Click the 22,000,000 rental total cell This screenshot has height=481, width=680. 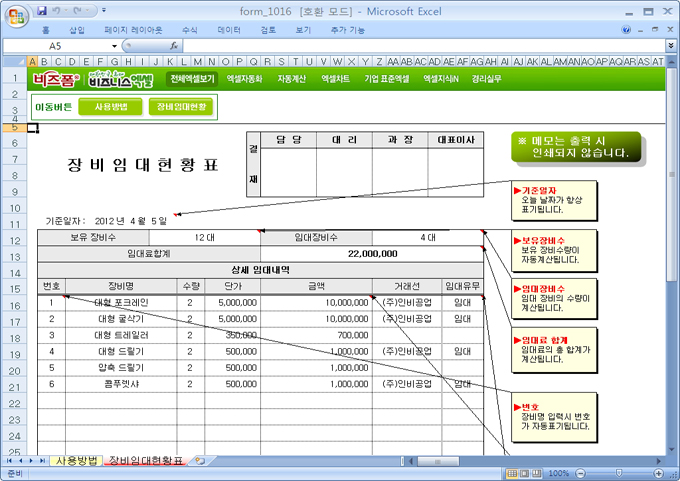point(372,254)
